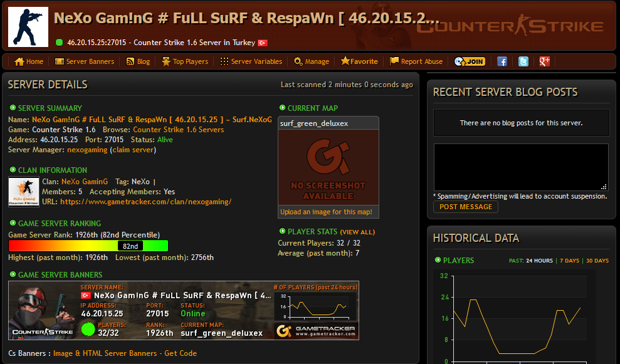This screenshot has width=620, height=364.
Task: Click the Server Banners icon
Action: 60,61
